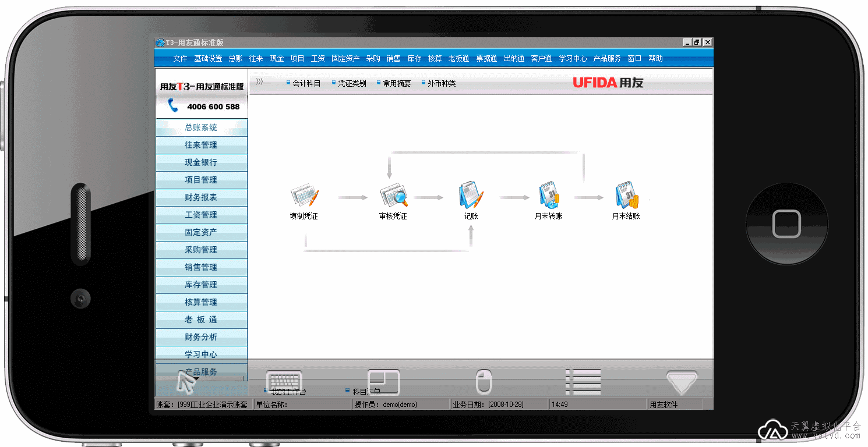Open the 固定资产 menu
The height and width of the screenshot is (447, 868).
pyautogui.click(x=345, y=58)
